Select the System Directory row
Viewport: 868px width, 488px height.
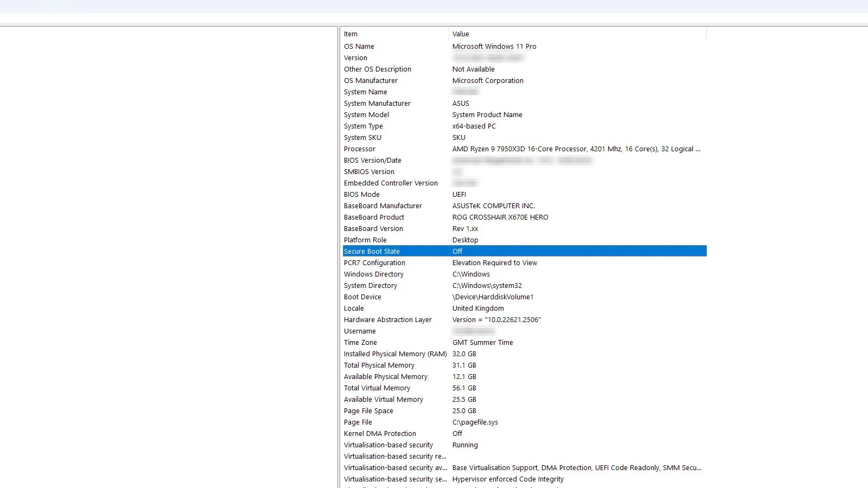[525, 285]
